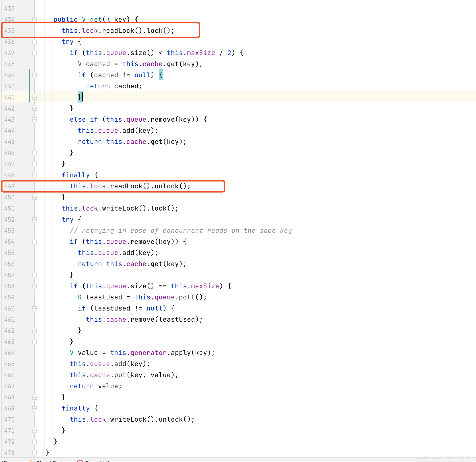This screenshot has height=462, width=476.
Task: Click line number 449 in the gutter
Action: [9, 186]
